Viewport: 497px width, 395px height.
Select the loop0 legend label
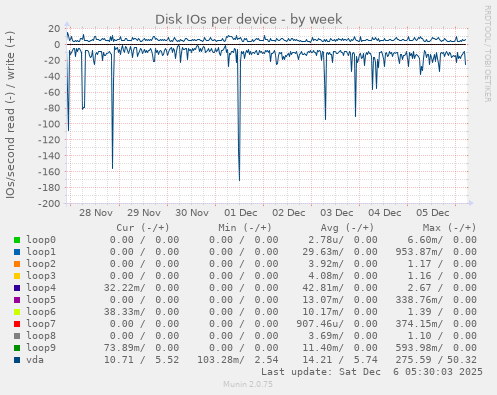tap(41, 240)
